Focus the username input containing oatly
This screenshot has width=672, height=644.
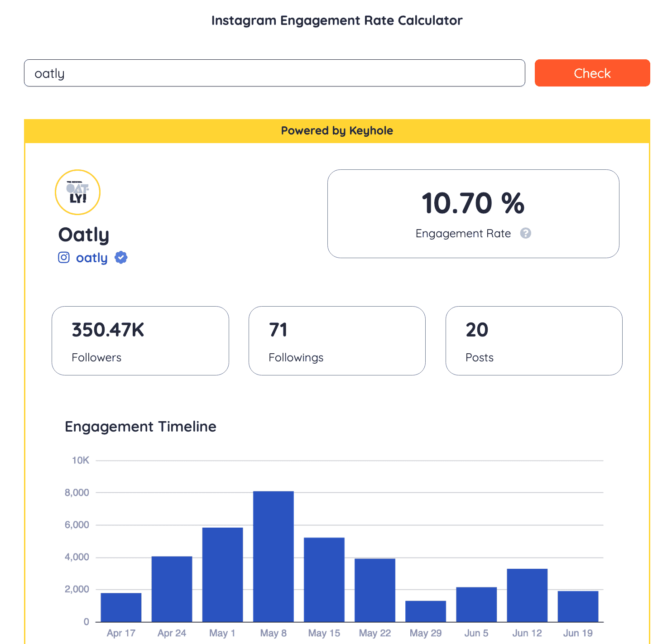[x=274, y=73]
